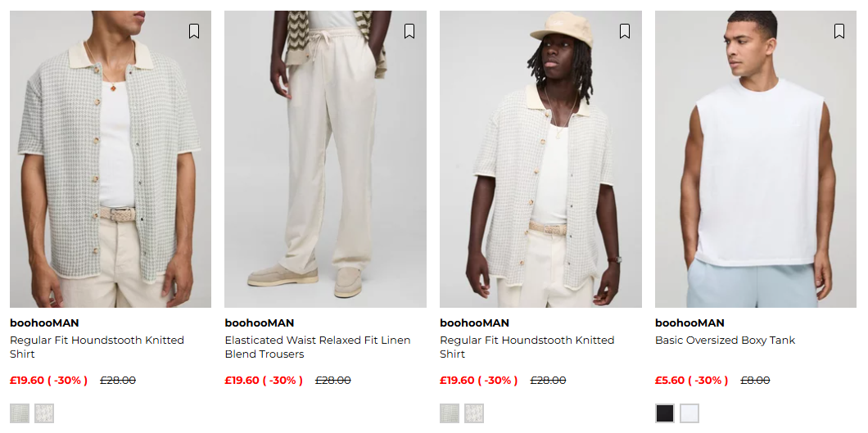
Task: Bookmark the shirt worn by model in cap
Action: 624,31
